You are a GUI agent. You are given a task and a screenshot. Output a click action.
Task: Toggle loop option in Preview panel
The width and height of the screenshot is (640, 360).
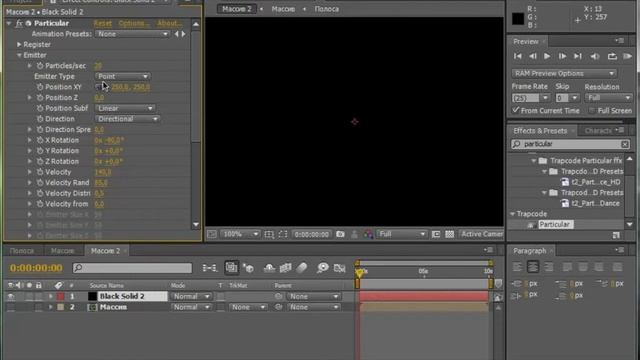tap(612, 56)
